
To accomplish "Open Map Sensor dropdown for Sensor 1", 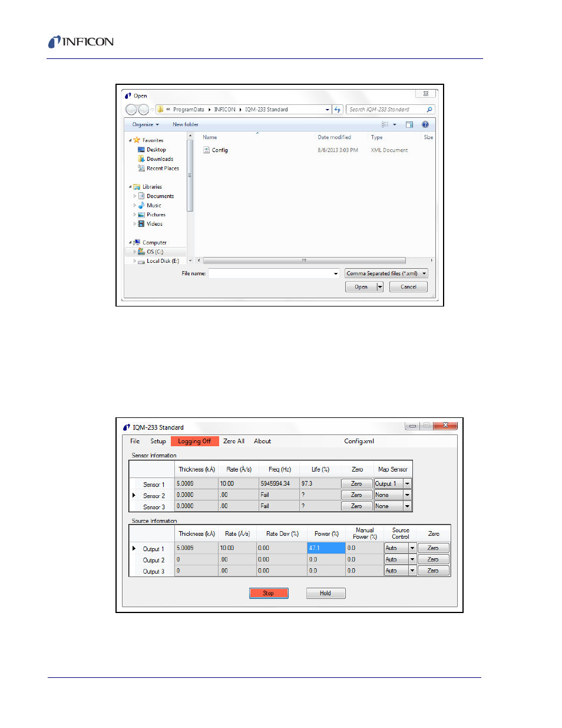I will point(407,484).
